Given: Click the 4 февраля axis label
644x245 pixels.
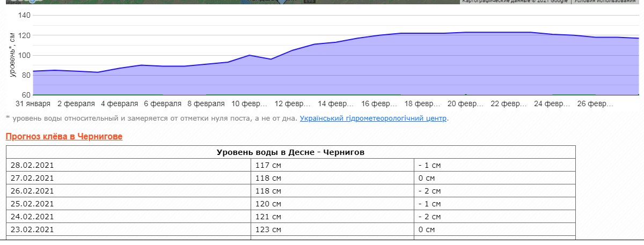Looking at the screenshot, I should [119, 103].
